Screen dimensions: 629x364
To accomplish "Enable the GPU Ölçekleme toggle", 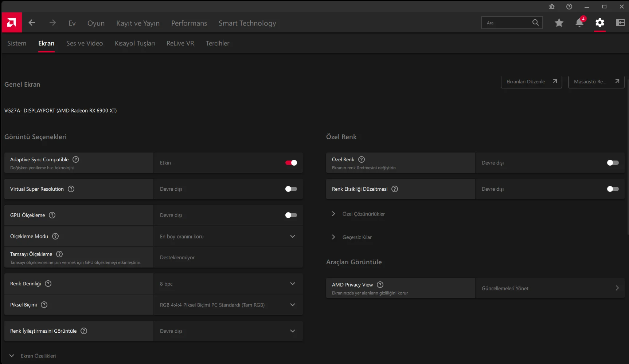I will click(x=291, y=215).
